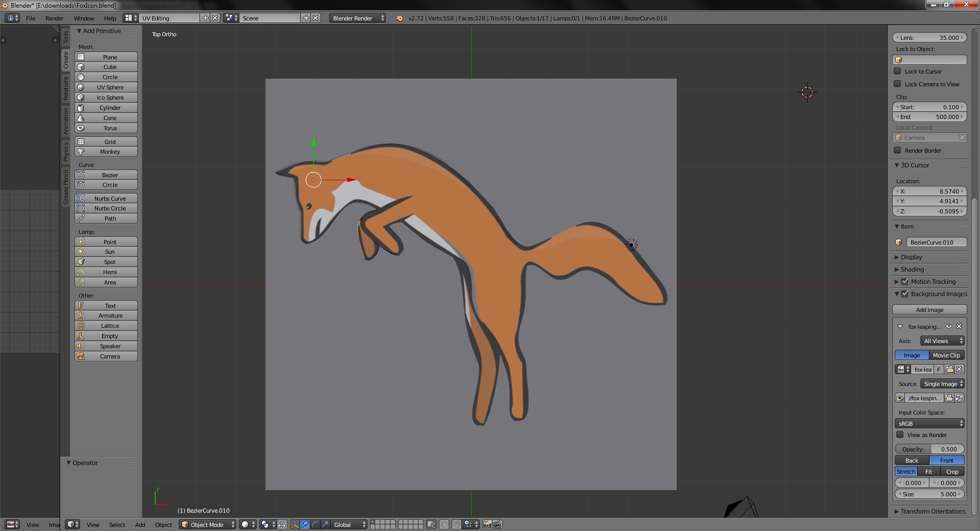Screen dimensions: 980x531
Task: Add a Spot lamp
Action: click(x=106, y=262)
